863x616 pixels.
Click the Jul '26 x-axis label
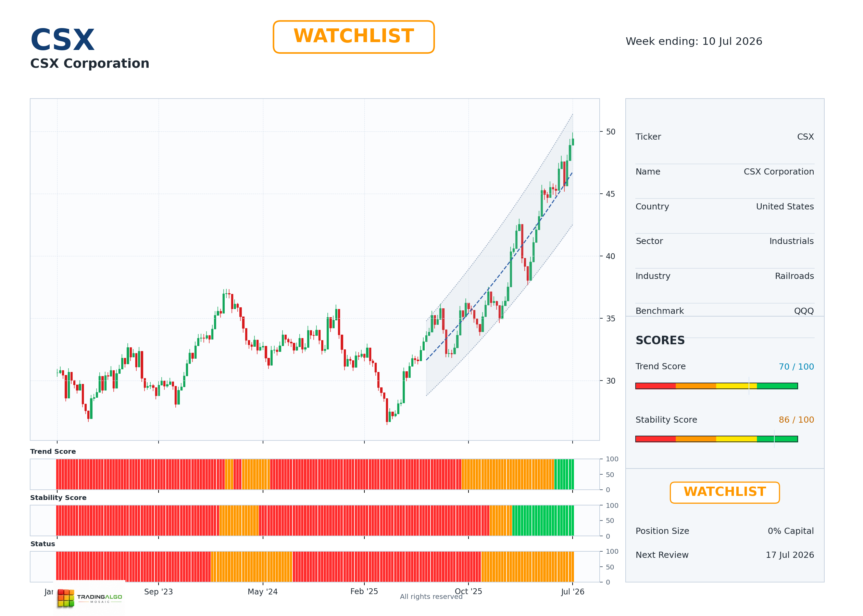(x=573, y=592)
